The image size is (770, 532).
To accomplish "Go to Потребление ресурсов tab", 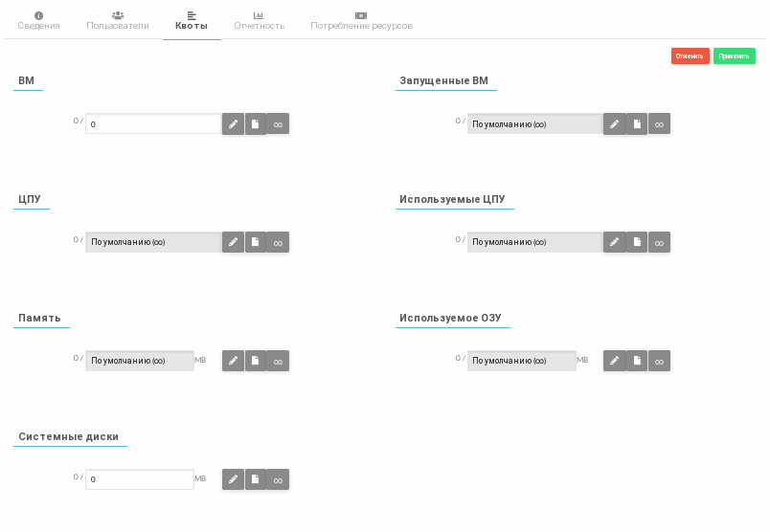I will click(x=361, y=20).
